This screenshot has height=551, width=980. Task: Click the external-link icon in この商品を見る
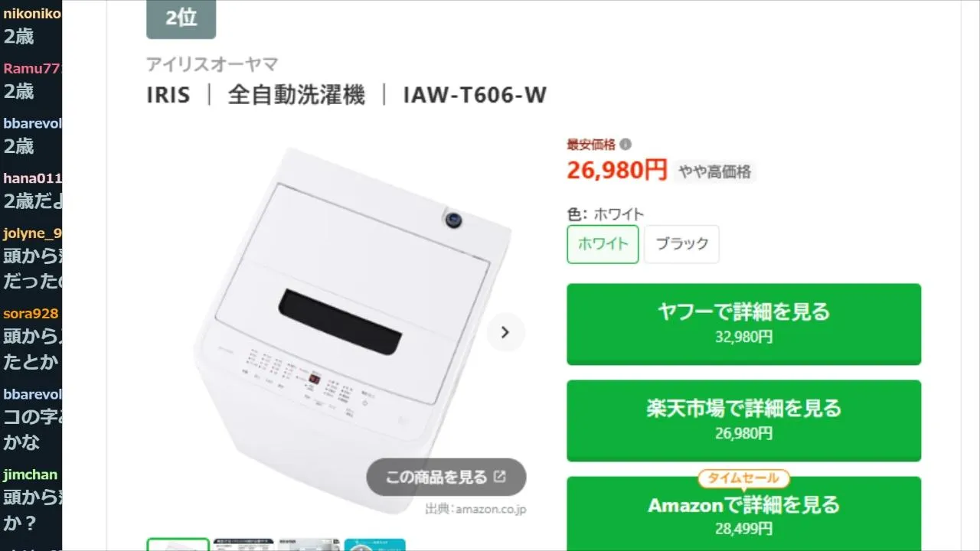click(x=500, y=477)
